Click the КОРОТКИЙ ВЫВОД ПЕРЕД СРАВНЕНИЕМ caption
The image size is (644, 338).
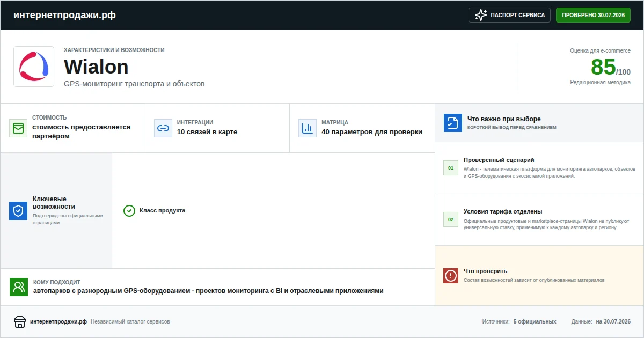(512, 128)
